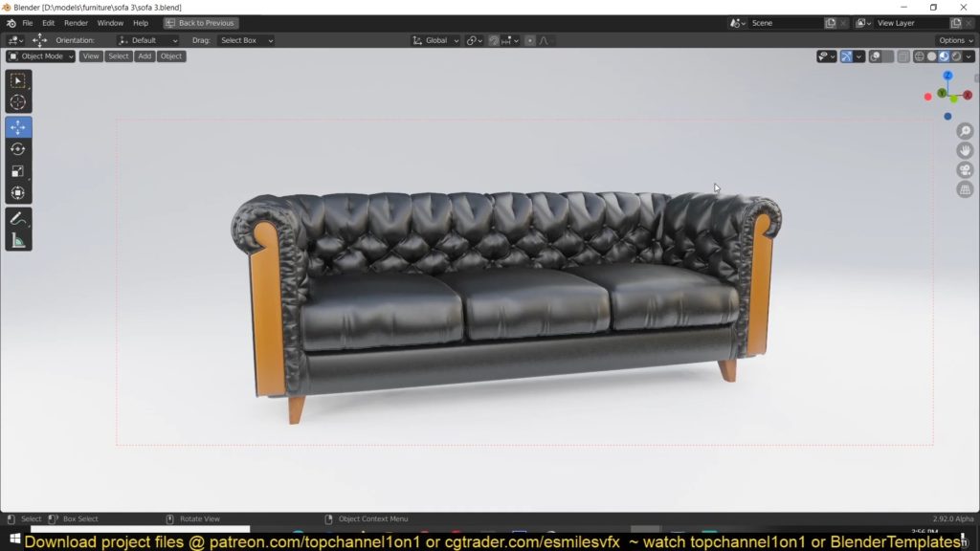The width and height of the screenshot is (980, 551).
Task: Toggle the camera view gizmo
Action: coord(965,170)
